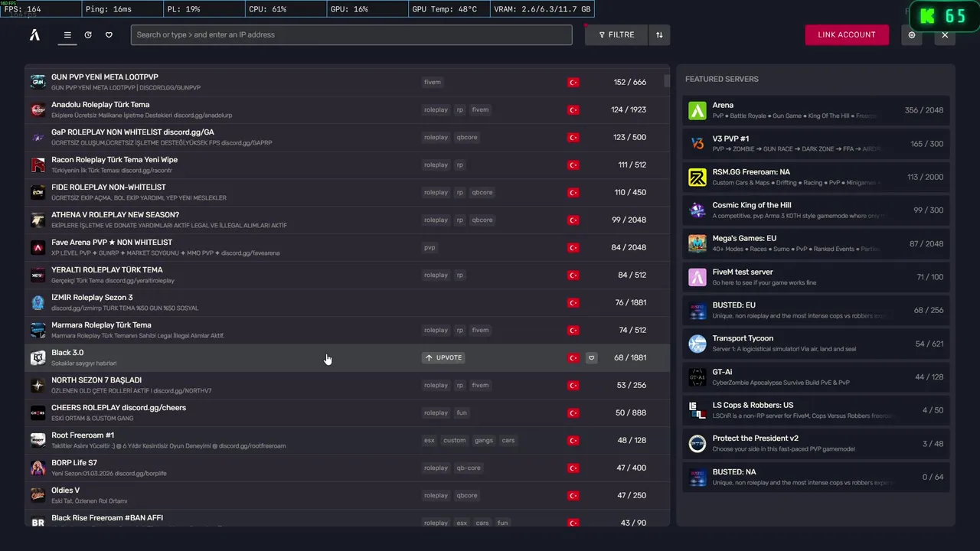Click YERALTI ROLEPLAY server icon
Image resolution: width=980 pixels, height=551 pixels.
[38, 275]
